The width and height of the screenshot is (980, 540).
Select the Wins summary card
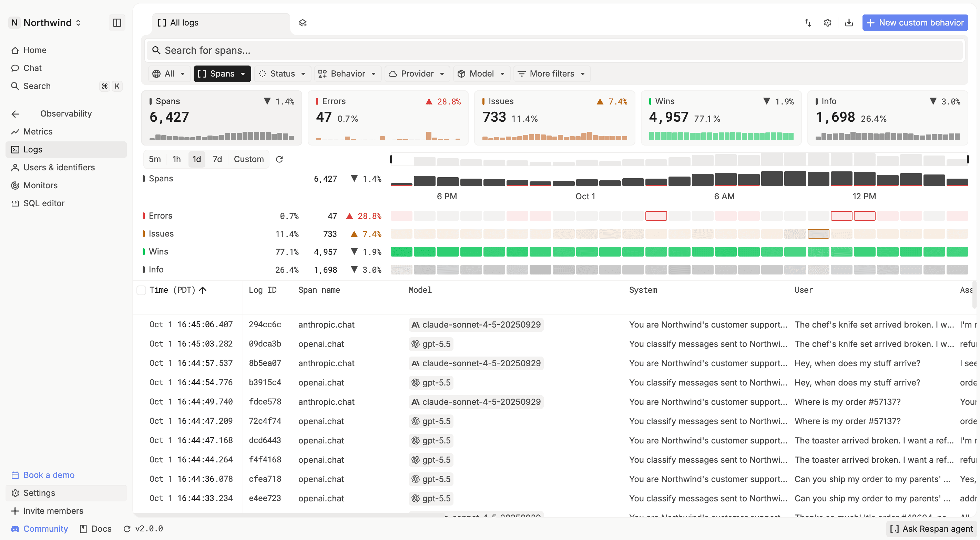pyautogui.click(x=721, y=118)
